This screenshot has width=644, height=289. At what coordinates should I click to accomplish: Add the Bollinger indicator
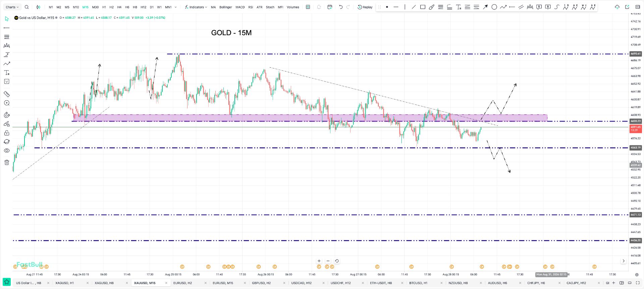coord(226,7)
